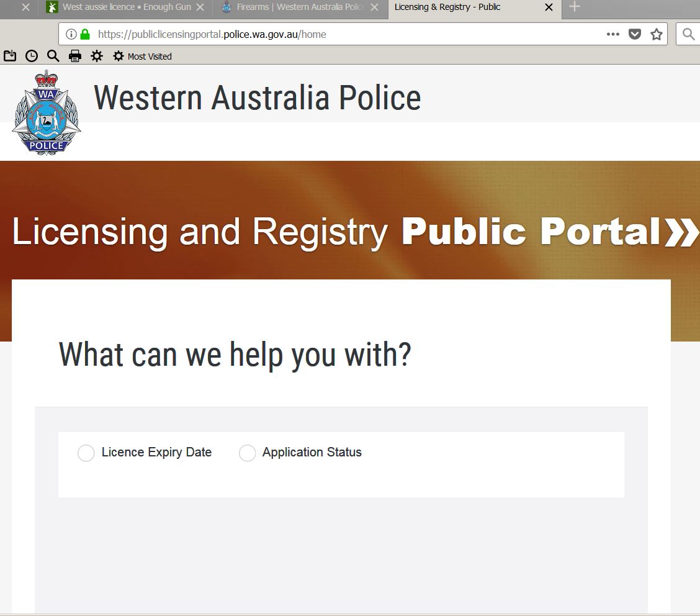Image resolution: width=700 pixels, height=616 pixels.
Task: Click the Western Australia Police heading
Action: (257, 98)
